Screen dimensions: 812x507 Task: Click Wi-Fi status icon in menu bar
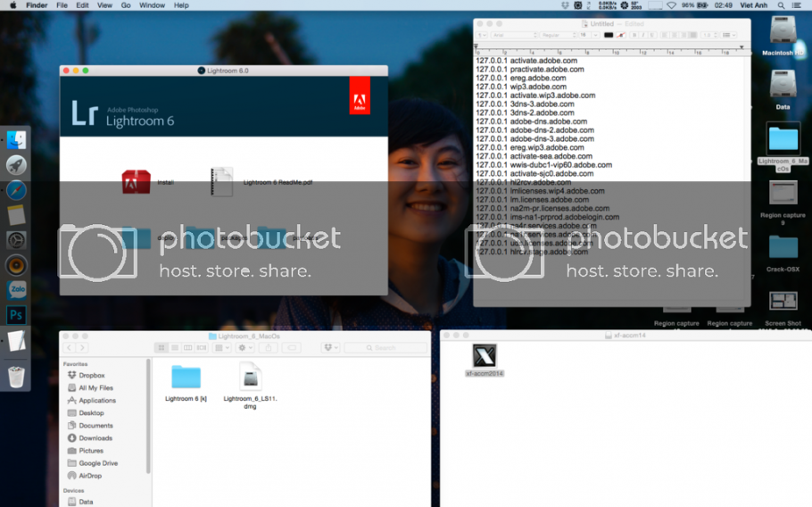671,5
